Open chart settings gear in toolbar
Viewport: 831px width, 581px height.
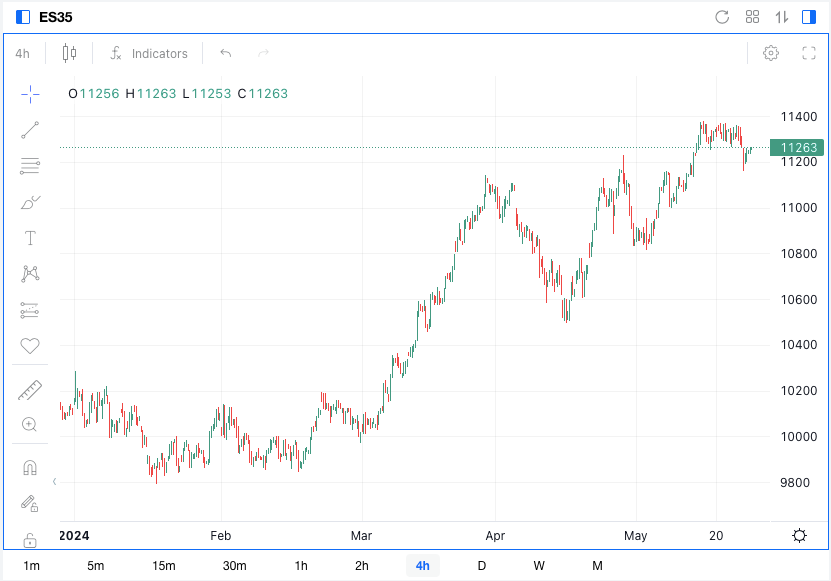point(771,53)
